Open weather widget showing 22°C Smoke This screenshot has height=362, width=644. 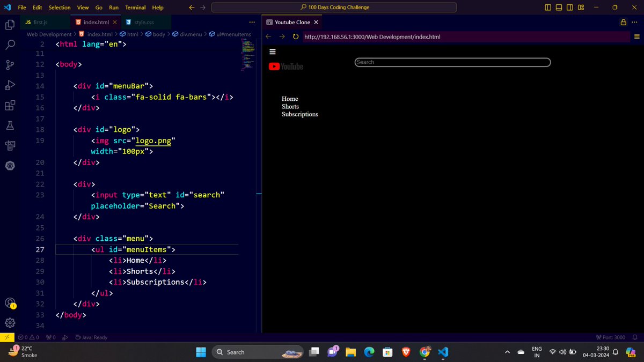click(x=23, y=352)
